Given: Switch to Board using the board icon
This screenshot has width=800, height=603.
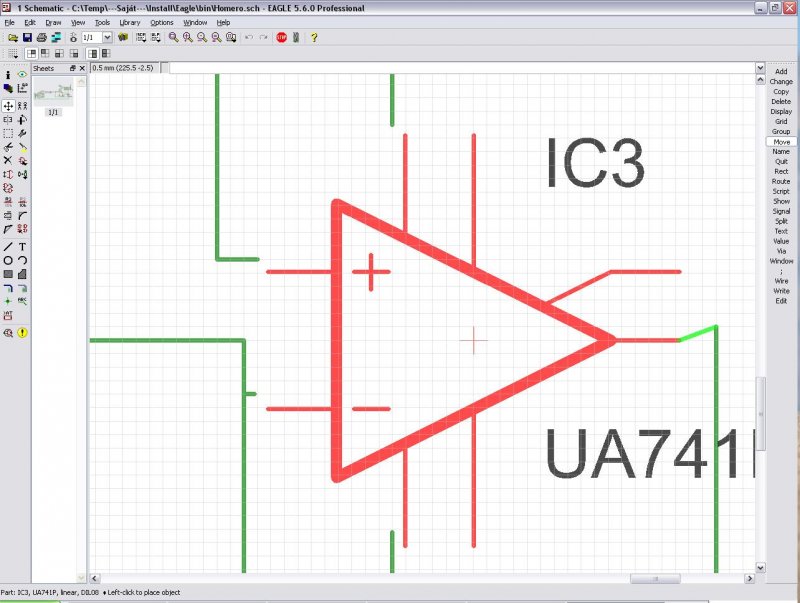Looking at the screenshot, I should (x=73, y=37).
